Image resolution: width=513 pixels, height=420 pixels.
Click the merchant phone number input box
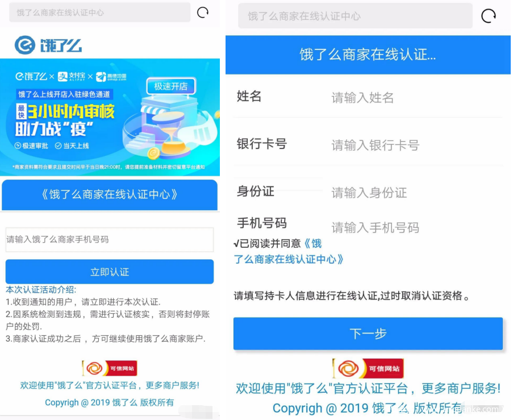point(110,240)
